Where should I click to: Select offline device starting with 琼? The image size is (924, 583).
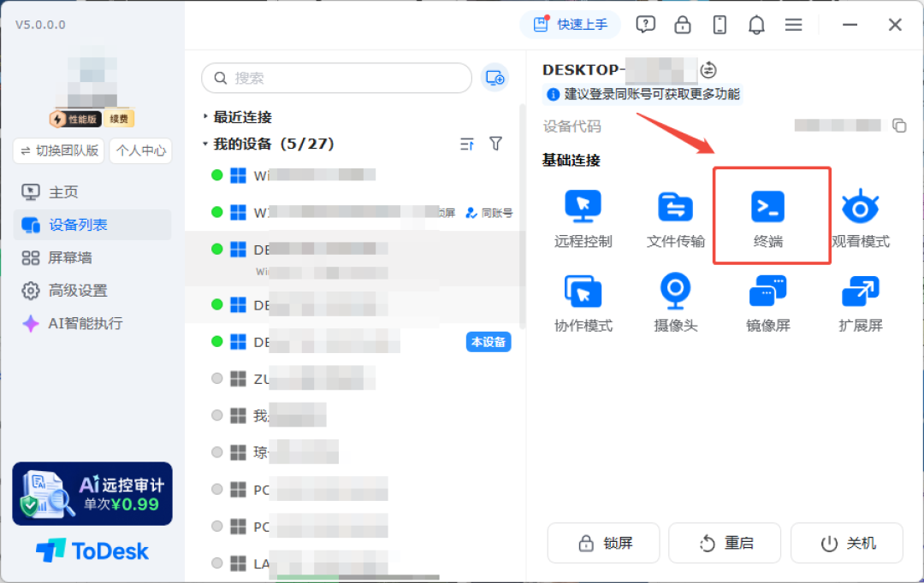click(353, 452)
